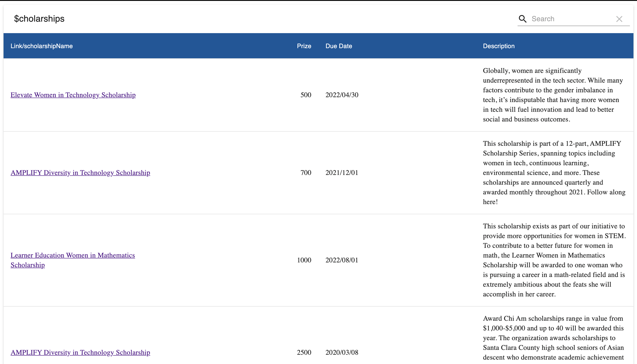Click the Description column header
This screenshot has height=364, width=637.
coord(499,46)
